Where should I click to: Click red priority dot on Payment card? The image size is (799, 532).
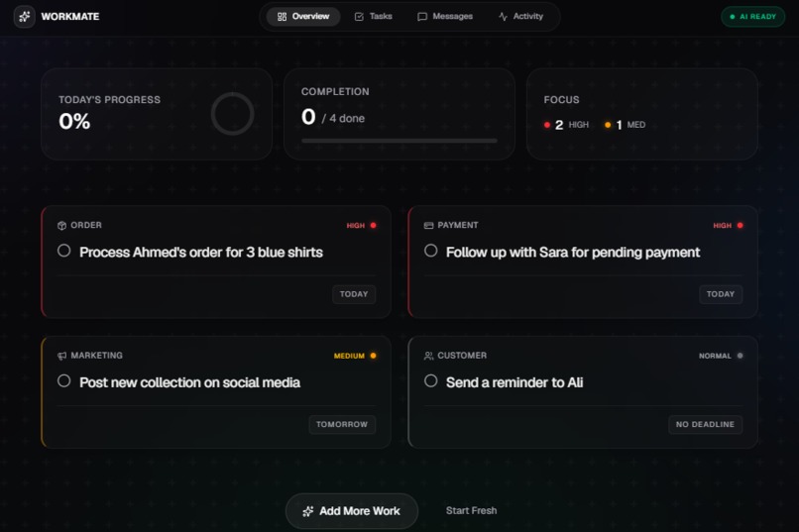point(740,225)
